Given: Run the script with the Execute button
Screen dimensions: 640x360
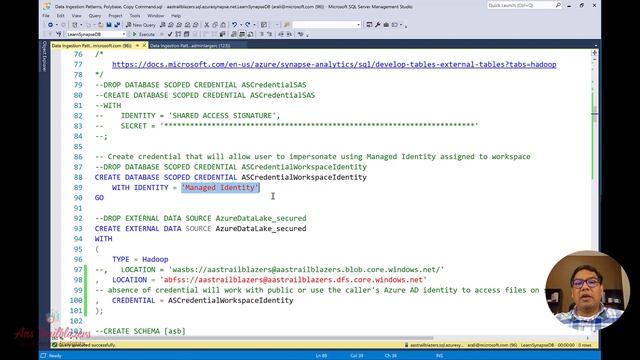Looking at the screenshot, I should [144, 34].
